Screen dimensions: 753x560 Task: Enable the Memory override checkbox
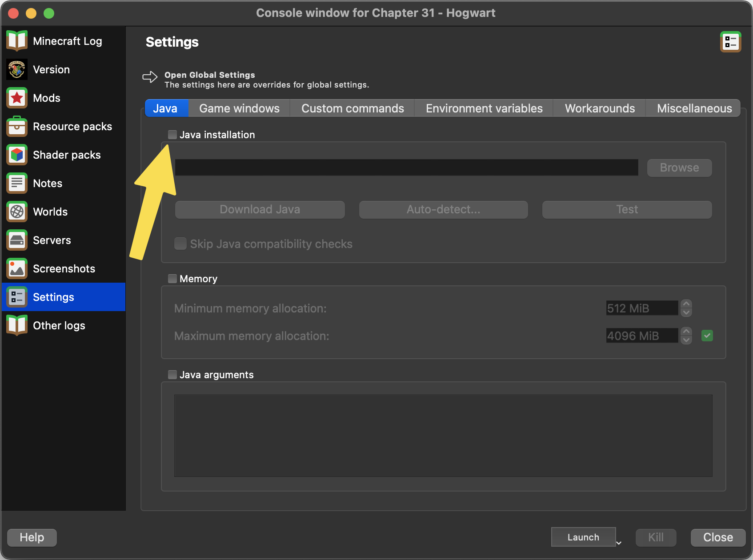click(x=172, y=279)
